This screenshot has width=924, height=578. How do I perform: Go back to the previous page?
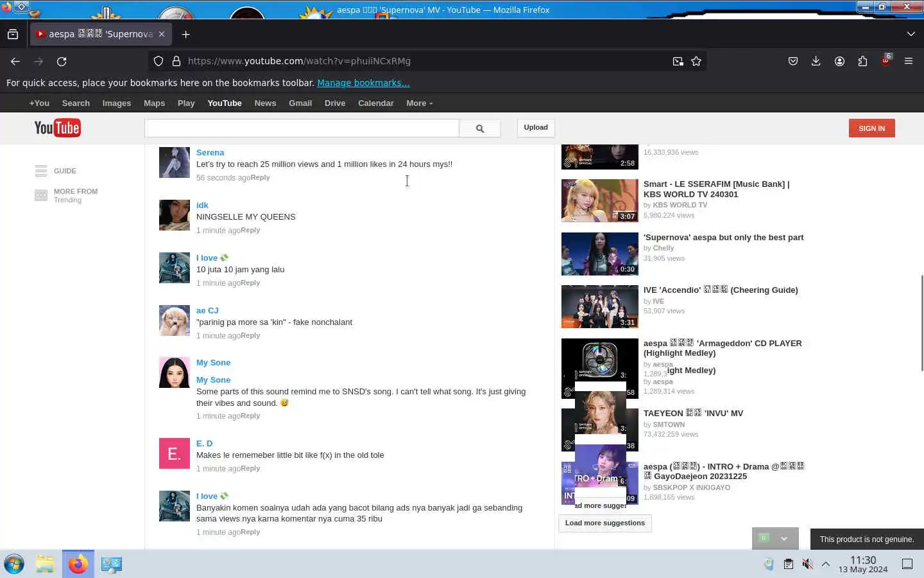click(x=15, y=61)
